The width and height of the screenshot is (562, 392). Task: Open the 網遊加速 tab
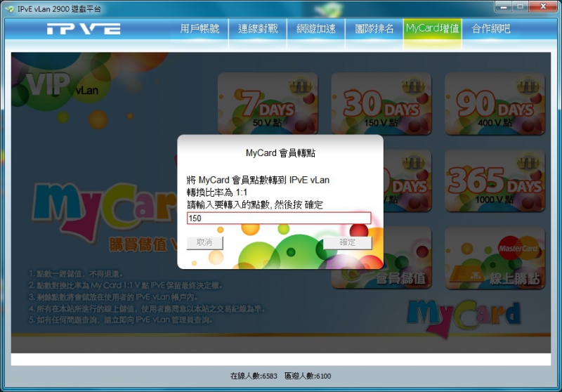pyautogui.click(x=315, y=29)
